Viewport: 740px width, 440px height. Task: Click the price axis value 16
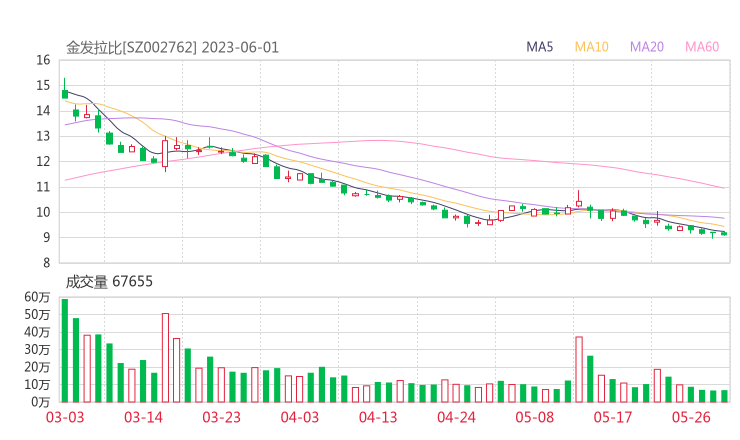tap(43, 60)
